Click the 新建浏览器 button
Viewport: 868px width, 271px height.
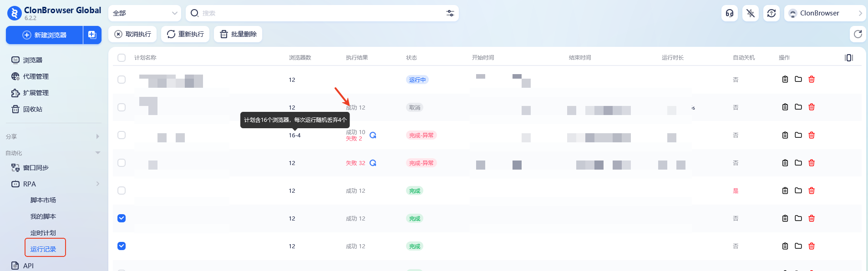[x=44, y=35]
